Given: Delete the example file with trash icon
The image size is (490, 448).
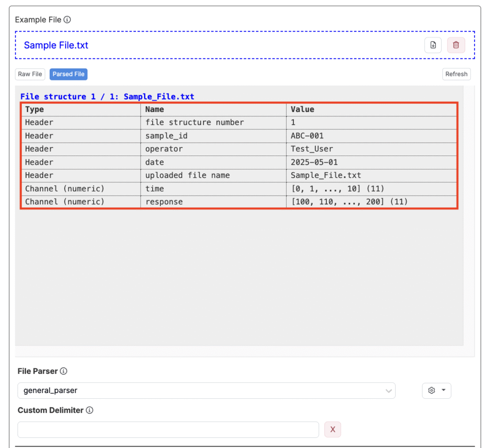Looking at the screenshot, I should (x=456, y=45).
